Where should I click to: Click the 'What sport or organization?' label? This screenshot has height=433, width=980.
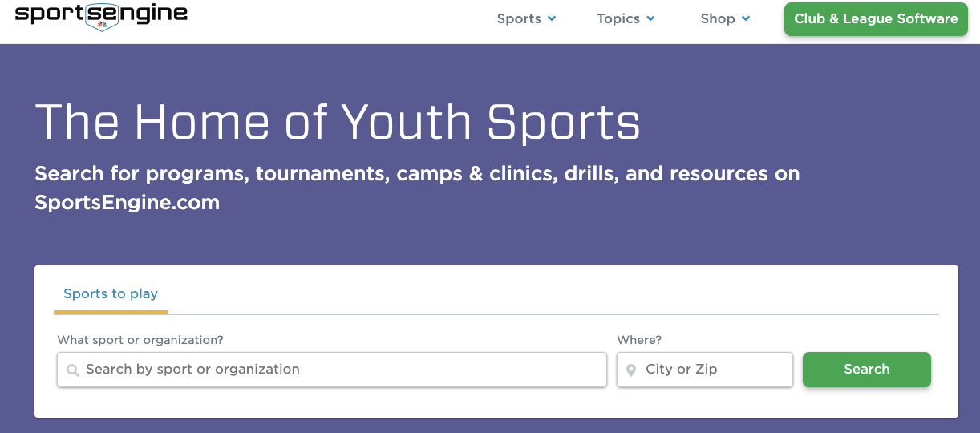140,340
